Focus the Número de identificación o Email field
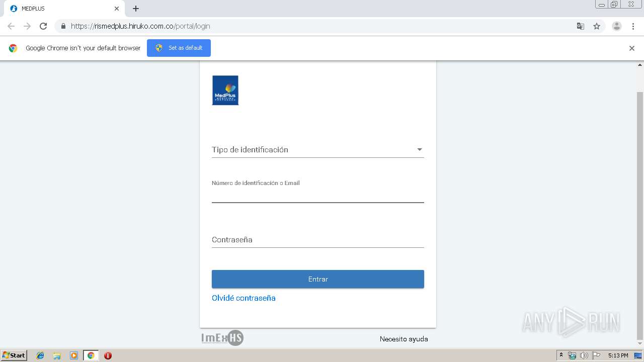The image size is (644, 362). click(x=317, y=195)
